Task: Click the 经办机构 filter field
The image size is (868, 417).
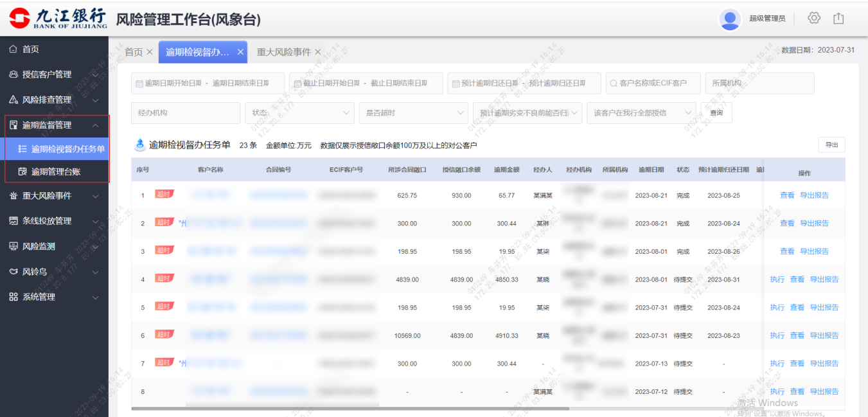Action: click(186, 113)
